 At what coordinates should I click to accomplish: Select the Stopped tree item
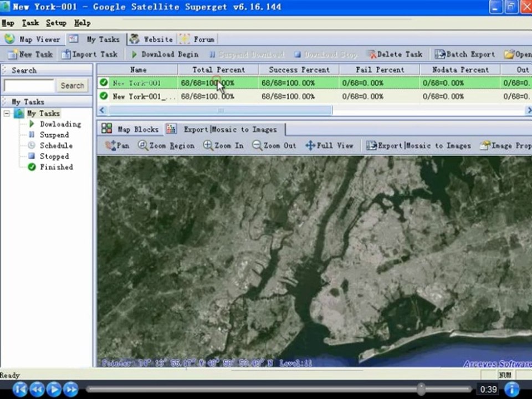click(54, 156)
